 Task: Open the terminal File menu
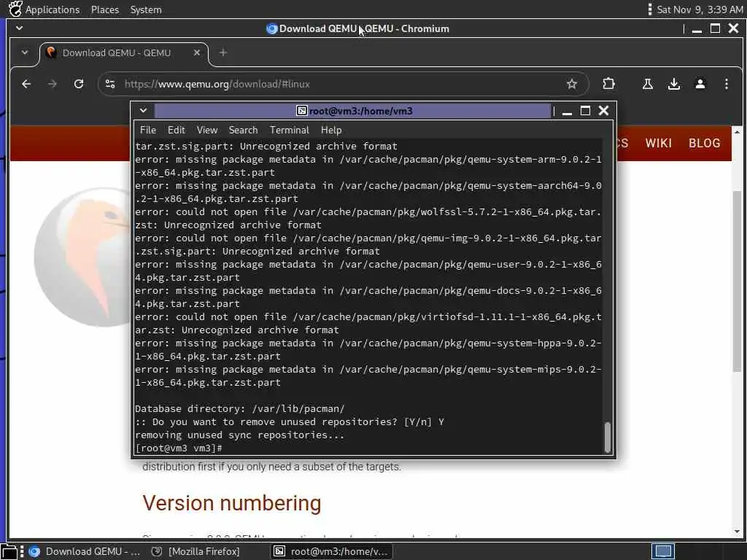click(147, 130)
